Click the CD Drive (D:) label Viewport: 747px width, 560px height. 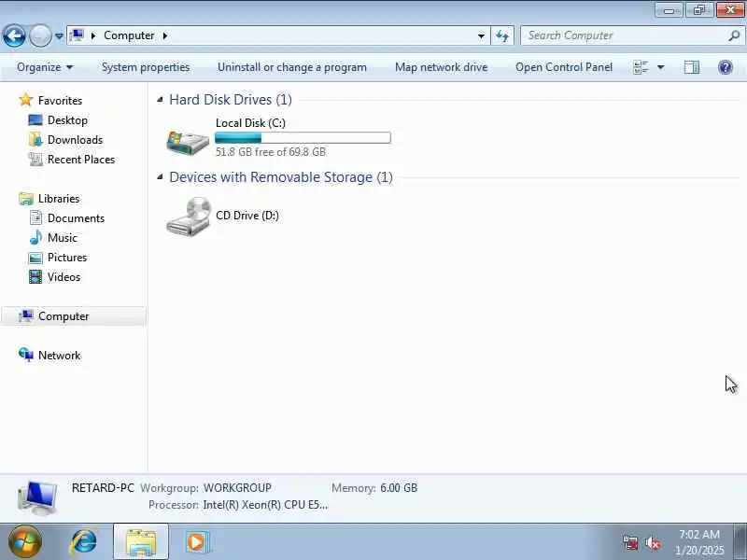click(247, 216)
